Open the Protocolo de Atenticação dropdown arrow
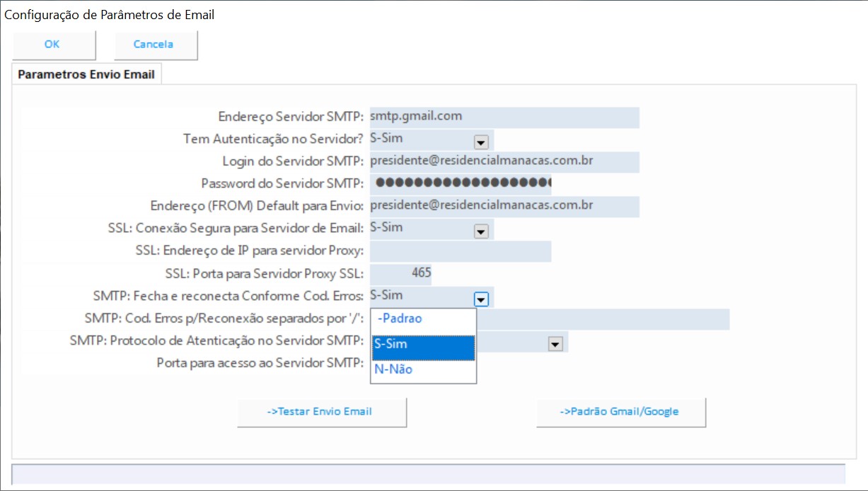The height and width of the screenshot is (491, 868). pyautogui.click(x=555, y=344)
